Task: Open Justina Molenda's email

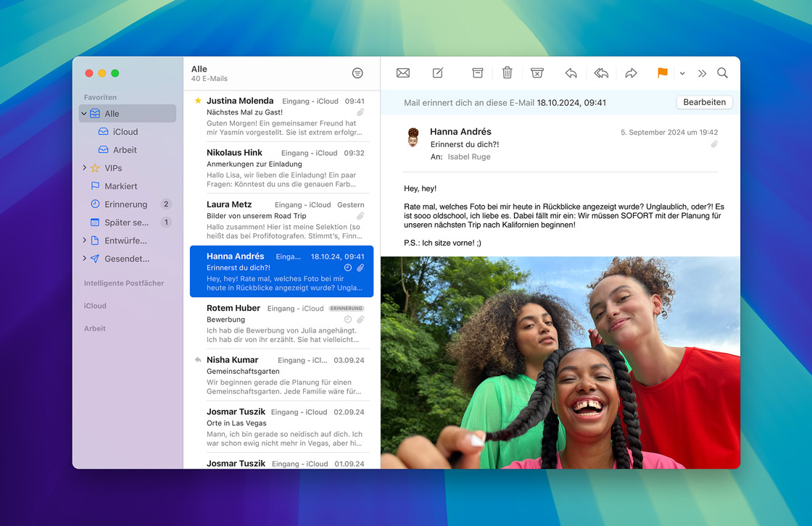Action: point(279,117)
